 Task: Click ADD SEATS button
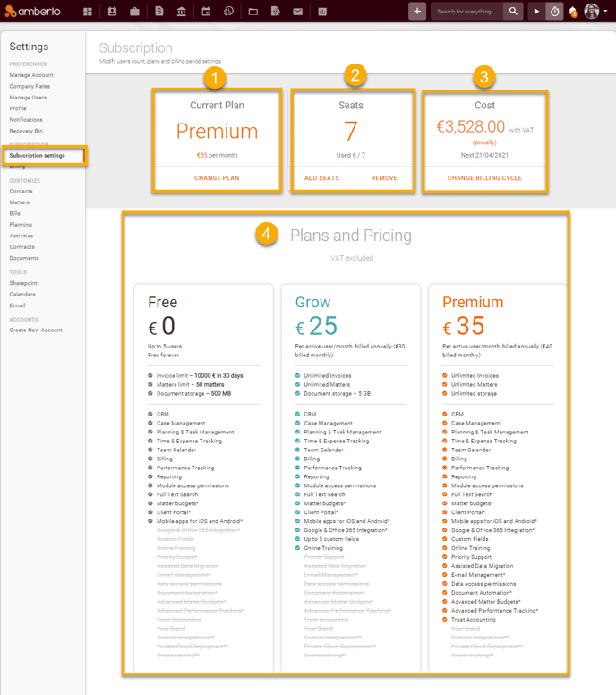(x=321, y=178)
